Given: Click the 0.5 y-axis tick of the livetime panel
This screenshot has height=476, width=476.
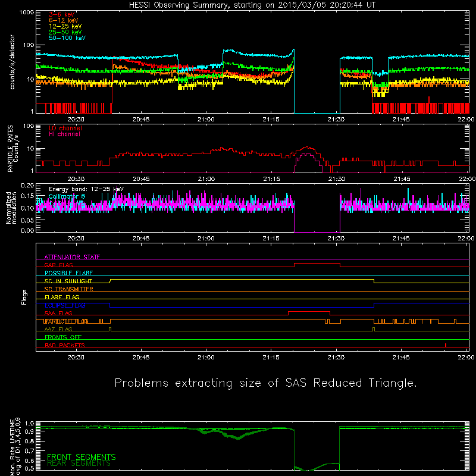Looking at the screenshot, I should [x=29, y=468].
